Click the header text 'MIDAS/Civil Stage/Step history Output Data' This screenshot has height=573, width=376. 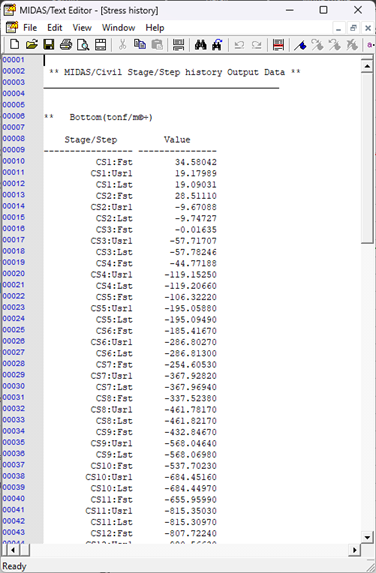coord(175,72)
